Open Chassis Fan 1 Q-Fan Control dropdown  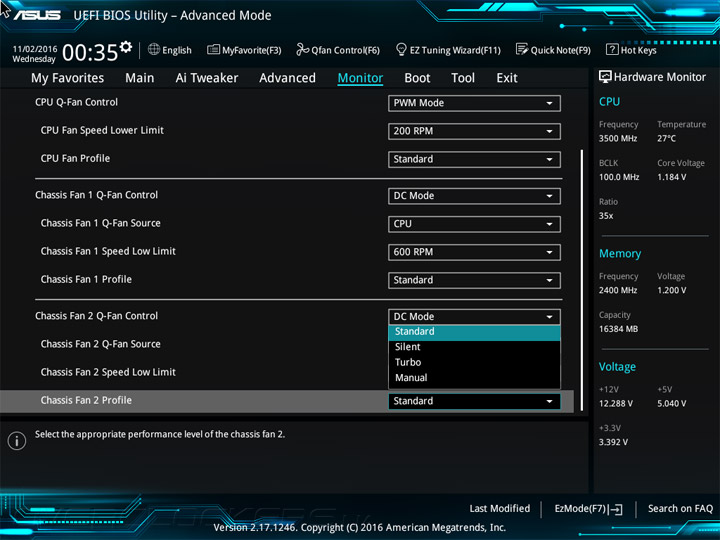474,196
